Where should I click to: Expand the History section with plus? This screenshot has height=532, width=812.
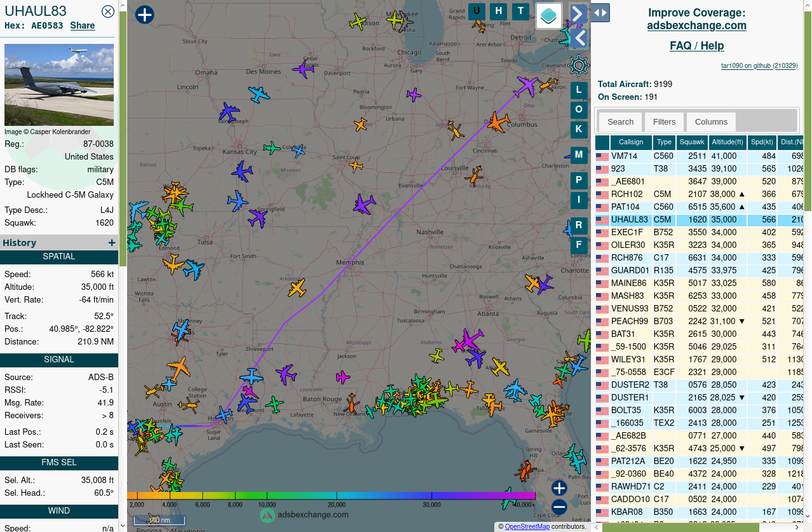tap(112, 243)
